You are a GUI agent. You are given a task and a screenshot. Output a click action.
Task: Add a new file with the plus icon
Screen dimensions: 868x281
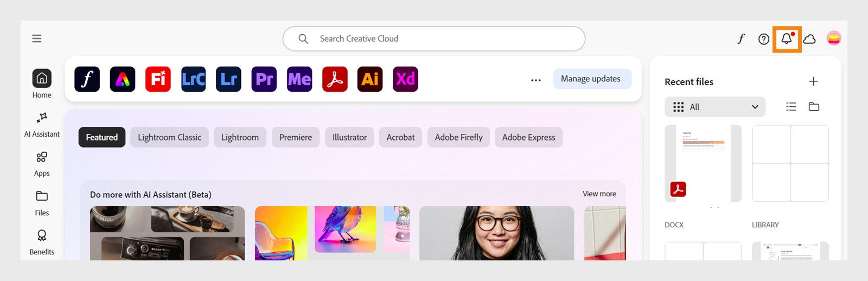click(813, 81)
